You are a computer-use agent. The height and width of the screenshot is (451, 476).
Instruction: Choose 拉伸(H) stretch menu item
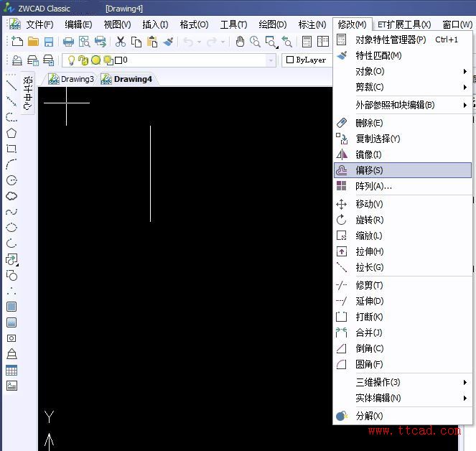(x=403, y=251)
